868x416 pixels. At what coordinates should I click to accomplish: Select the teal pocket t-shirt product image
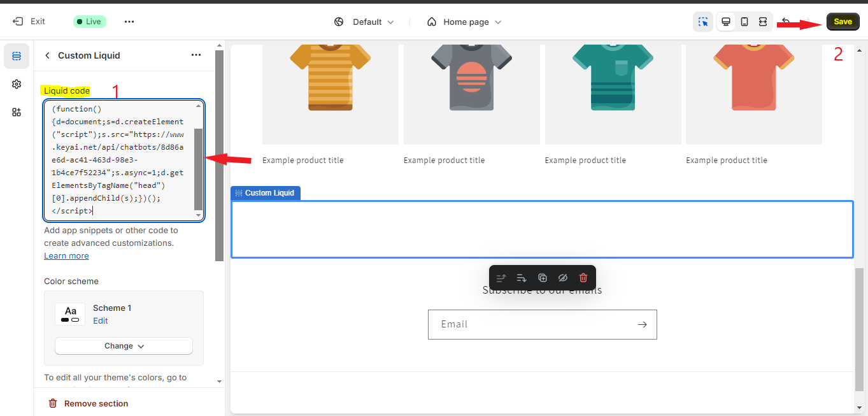click(x=613, y=94)
